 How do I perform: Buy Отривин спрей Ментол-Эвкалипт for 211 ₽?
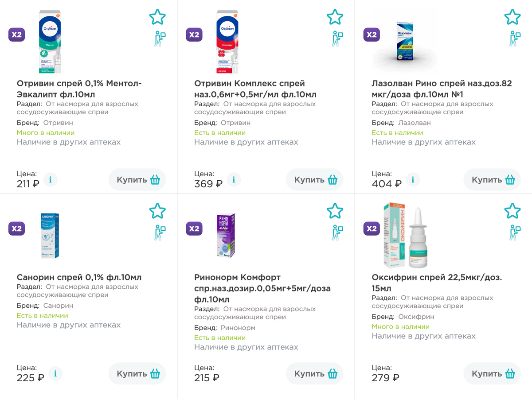(x=137, y=180)
